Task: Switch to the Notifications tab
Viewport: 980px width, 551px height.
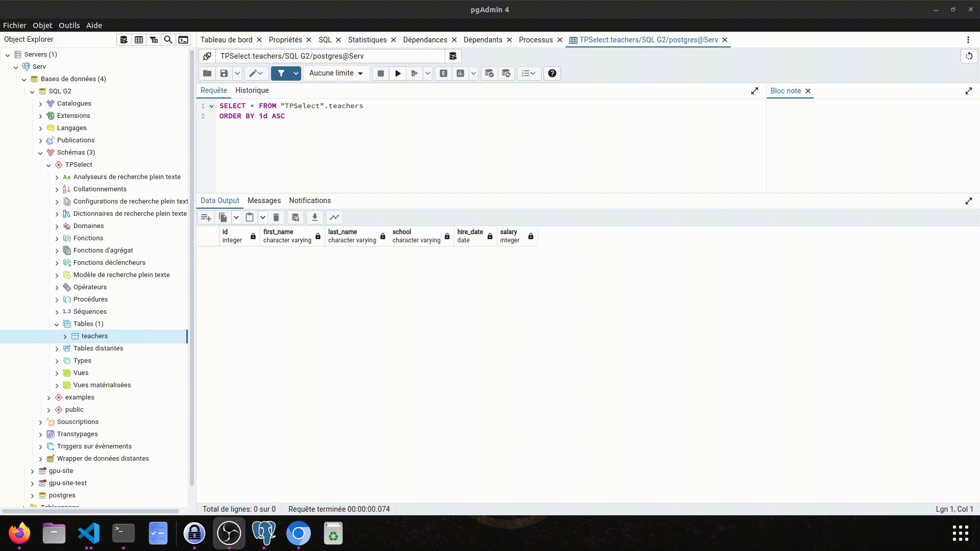Action: (x=310, y=201)
